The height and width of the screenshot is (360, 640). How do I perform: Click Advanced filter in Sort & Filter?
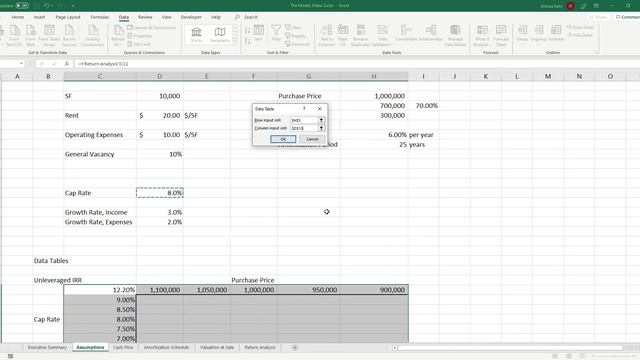click(298, 44)
